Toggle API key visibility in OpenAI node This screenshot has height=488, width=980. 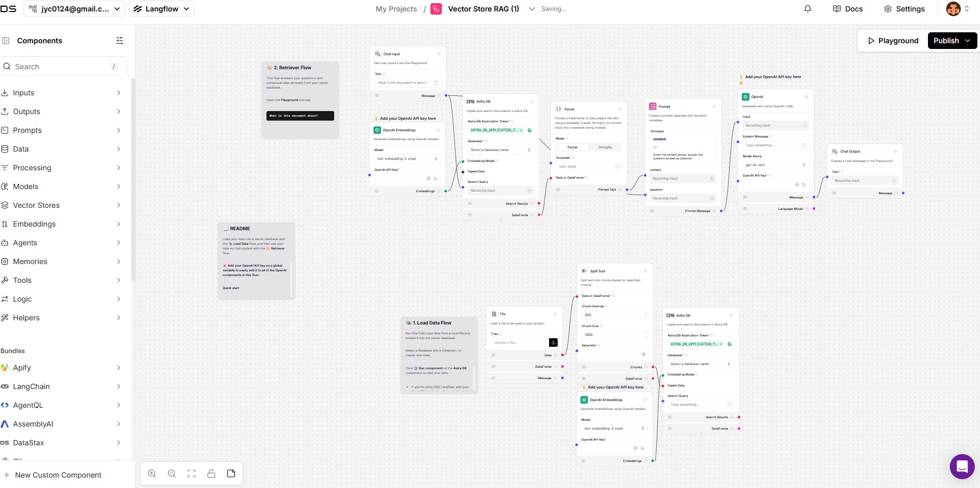pos(804,184)
